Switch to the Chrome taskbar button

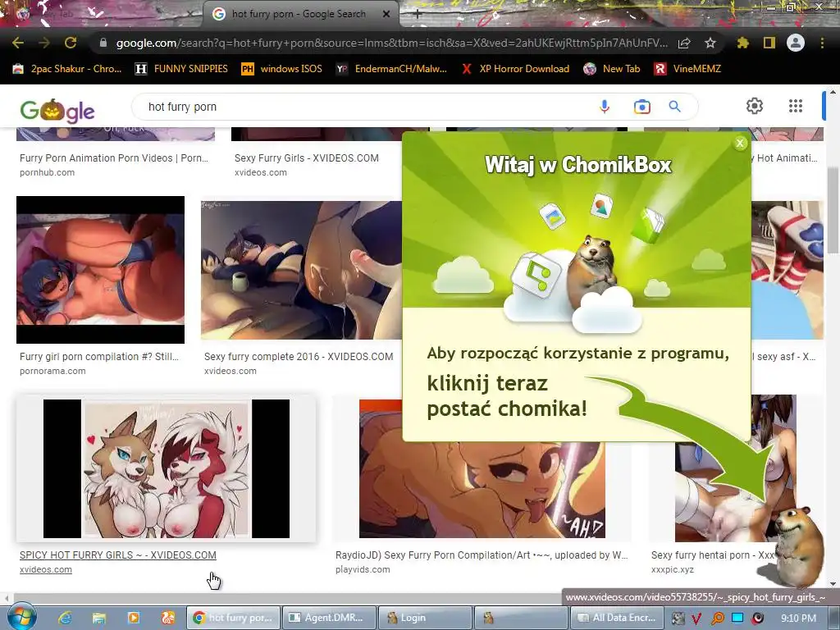[233, 618]
